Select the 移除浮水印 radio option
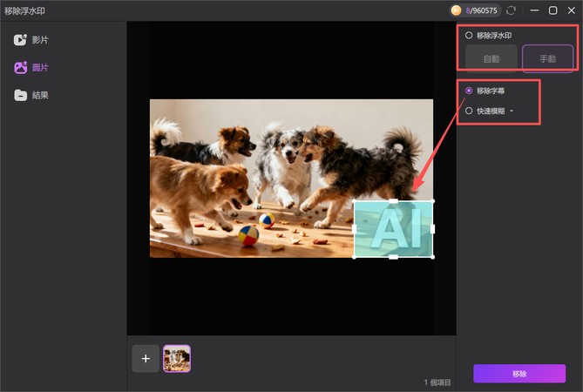583x392 pixels. point(469,36)
